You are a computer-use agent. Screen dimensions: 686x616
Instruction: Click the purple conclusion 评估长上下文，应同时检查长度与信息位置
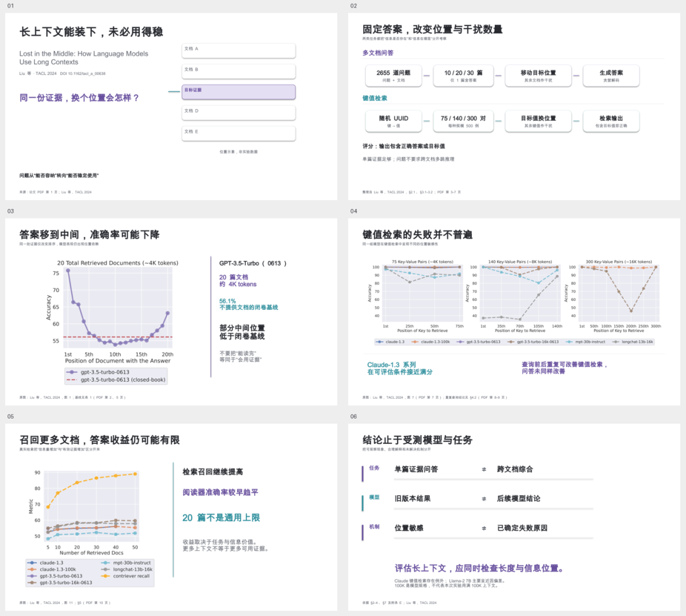[480, 568]
